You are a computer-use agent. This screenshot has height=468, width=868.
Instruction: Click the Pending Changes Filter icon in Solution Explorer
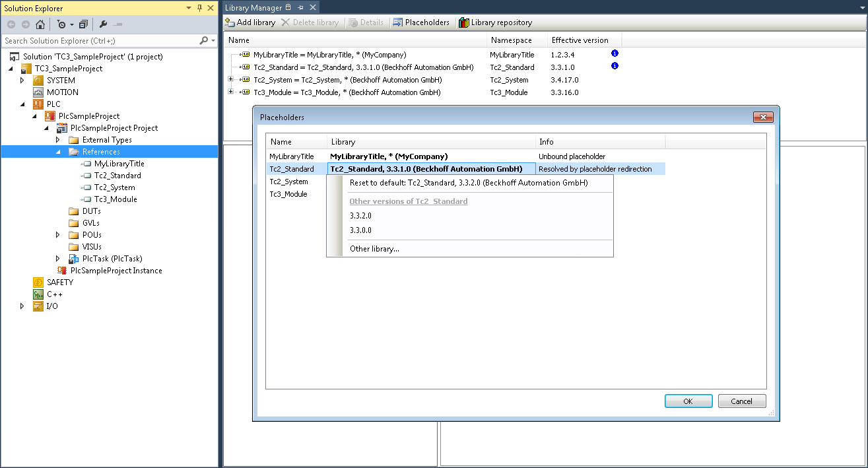click(x=62, y=24)
